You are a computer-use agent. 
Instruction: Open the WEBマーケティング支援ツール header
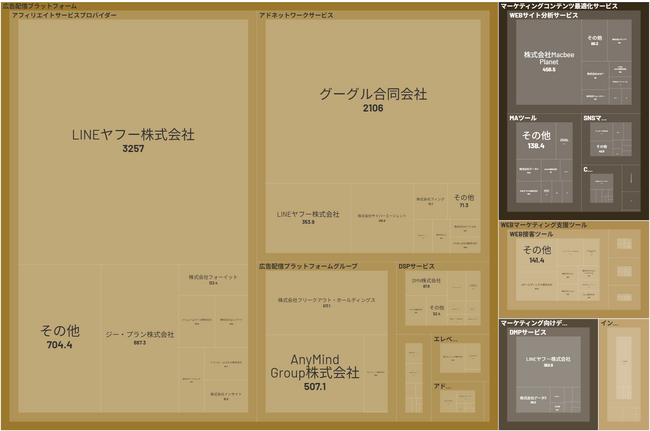click(543, 226)
